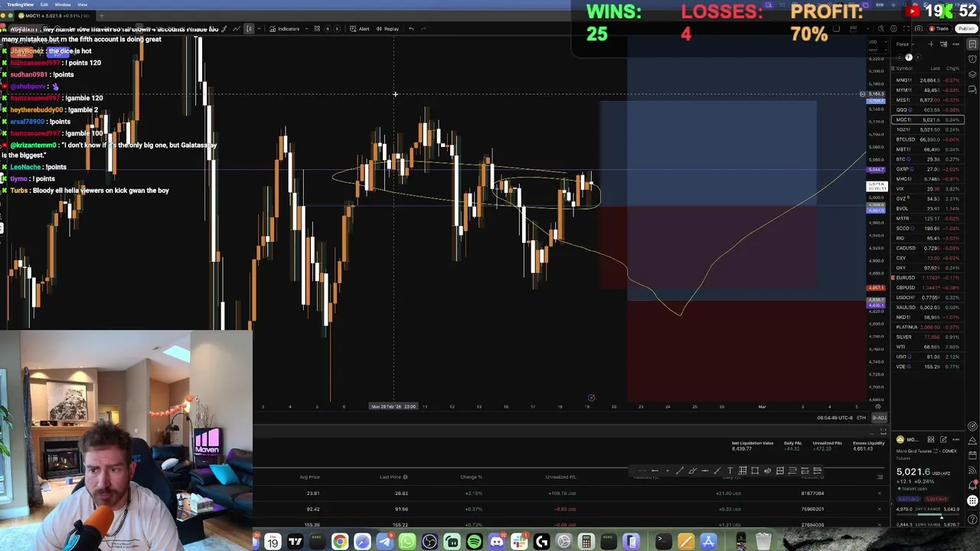Screen dimensions: 980x551
Task: Open the line chart style icon
Action: point(237,29)
